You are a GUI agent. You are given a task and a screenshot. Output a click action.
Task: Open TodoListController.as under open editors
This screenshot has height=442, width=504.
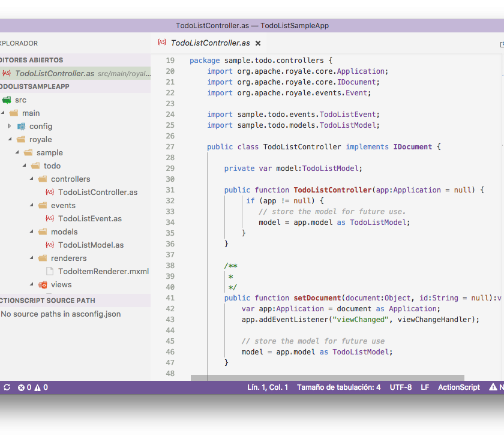[55, 74]
